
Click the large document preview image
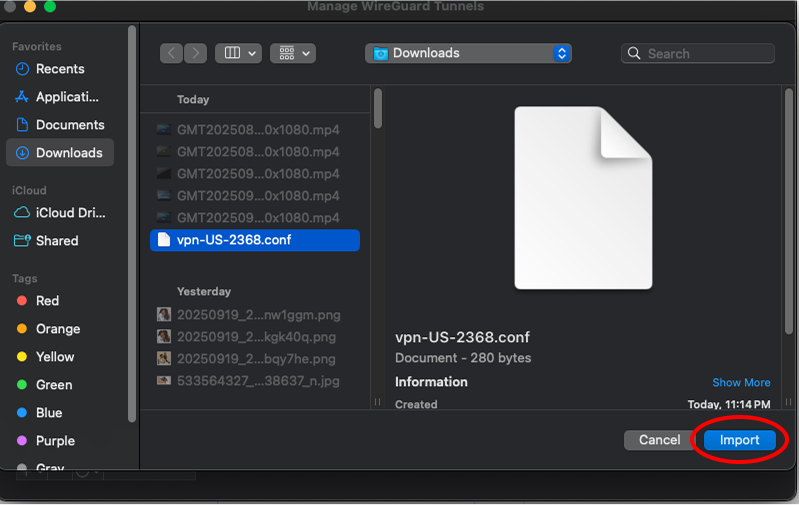coord(583,198)
